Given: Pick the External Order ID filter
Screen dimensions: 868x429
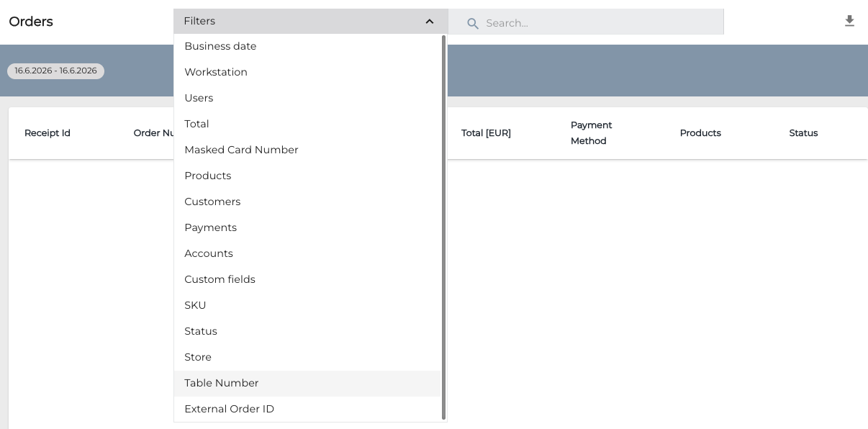Looking at the screenshot, I should point(307,409).
